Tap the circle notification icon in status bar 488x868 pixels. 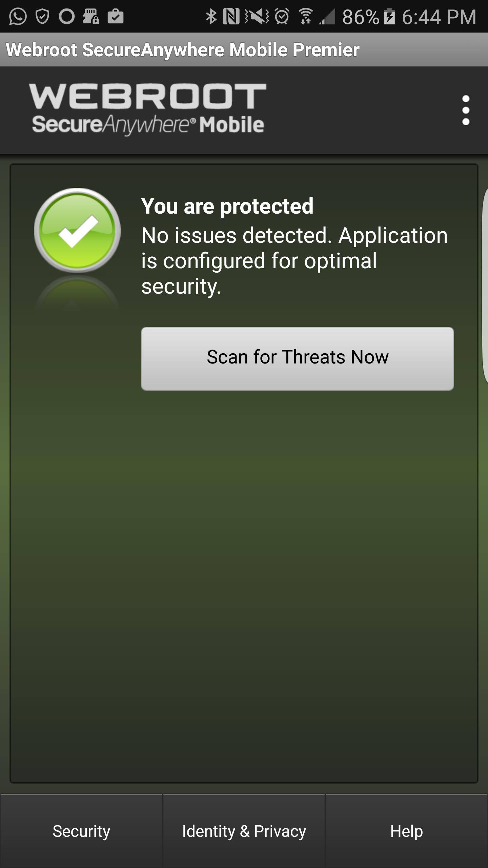66,17
